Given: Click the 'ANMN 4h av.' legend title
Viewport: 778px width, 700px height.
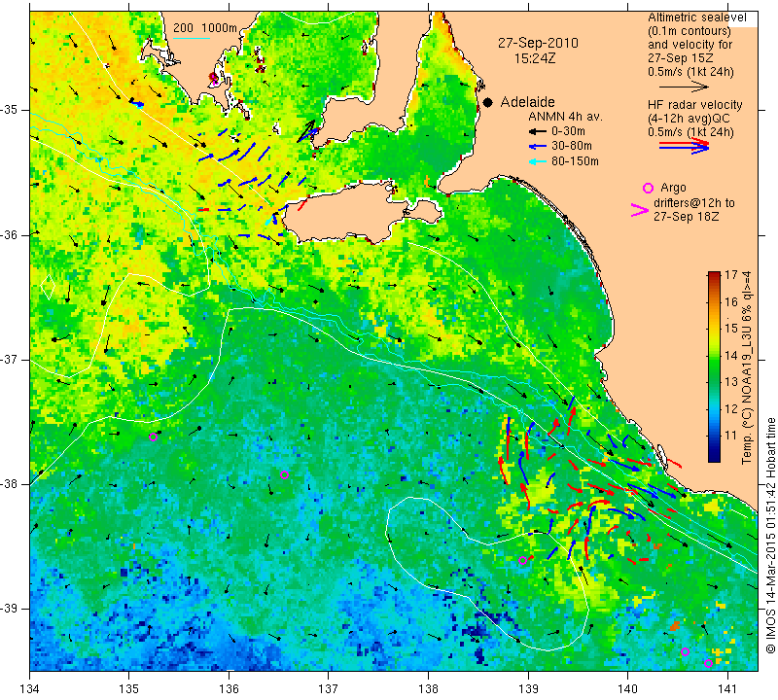Looking at the screenshot, I should point(565,117).
